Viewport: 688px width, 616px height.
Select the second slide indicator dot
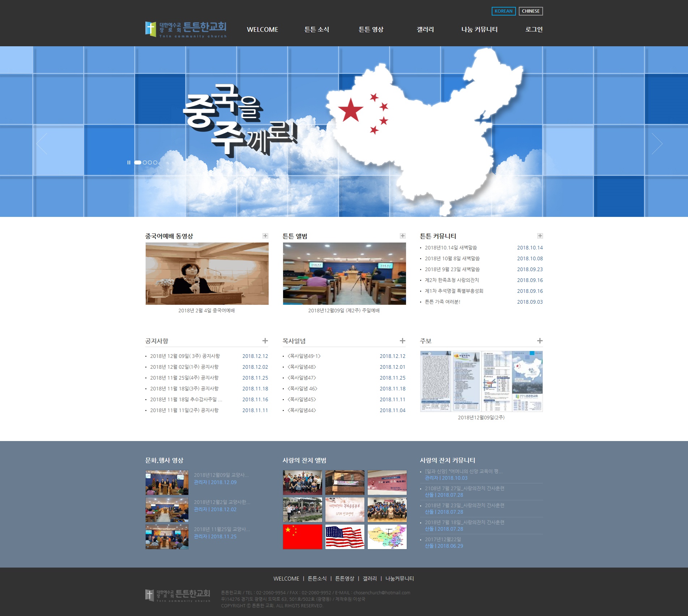pyautogui.click(x=145, y=163)
